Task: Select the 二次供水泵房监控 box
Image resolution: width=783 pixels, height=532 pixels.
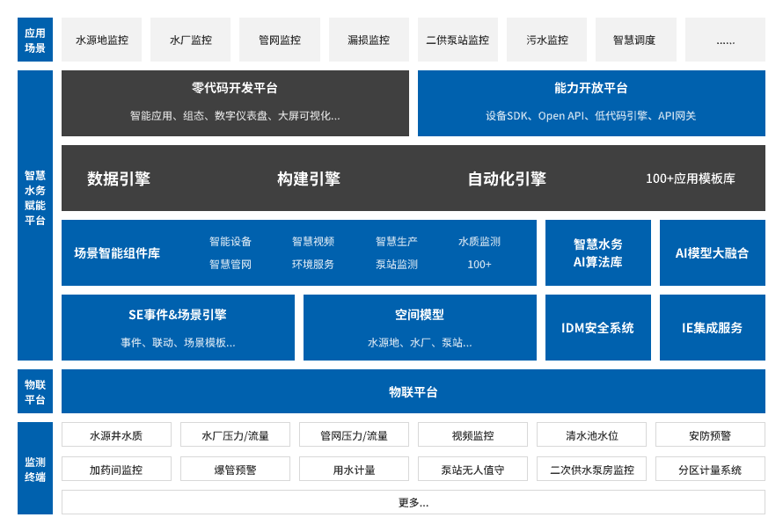Action: coord(591,469)
